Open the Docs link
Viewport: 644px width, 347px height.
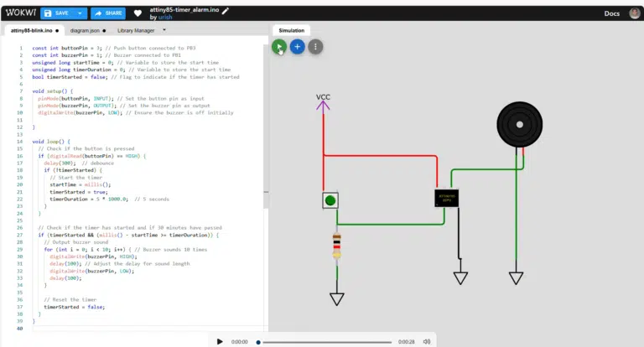click(611, 13)
